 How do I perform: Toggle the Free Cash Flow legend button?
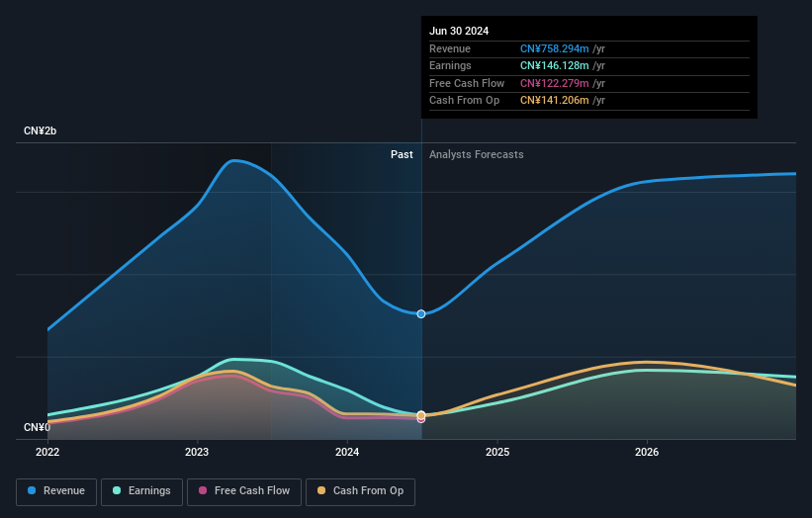click(244, 491)
